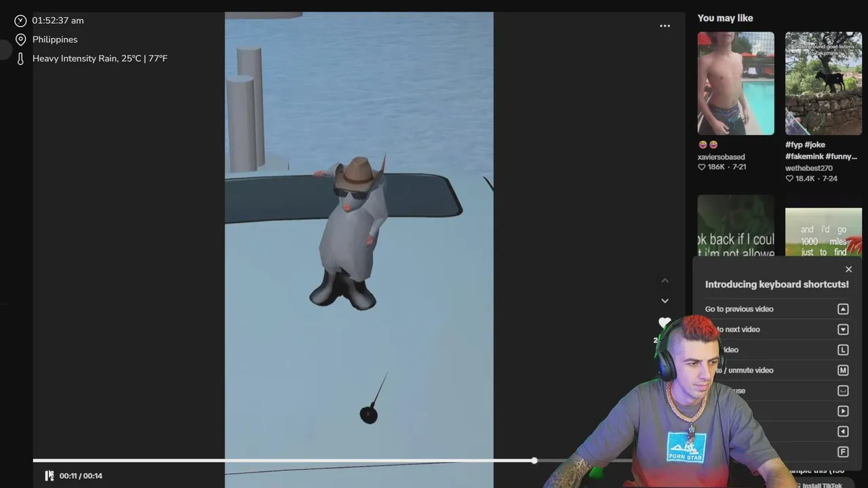Open the three-dot more options menu
Screen dimensions: 868x488
(x=665, y=26)
